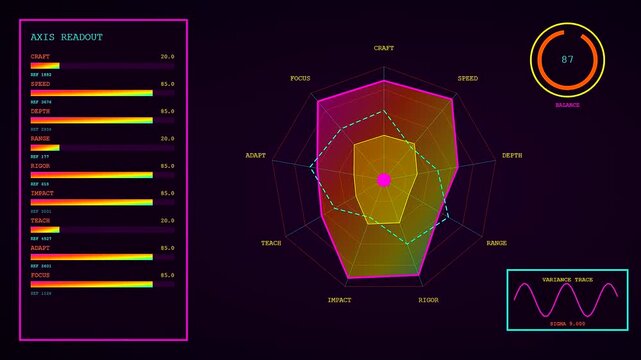Viewport: 641px width, 360px height.
Task: Click the BALANCE caption under the gauge
Action: pyautogui.click(x=567, y=105)
